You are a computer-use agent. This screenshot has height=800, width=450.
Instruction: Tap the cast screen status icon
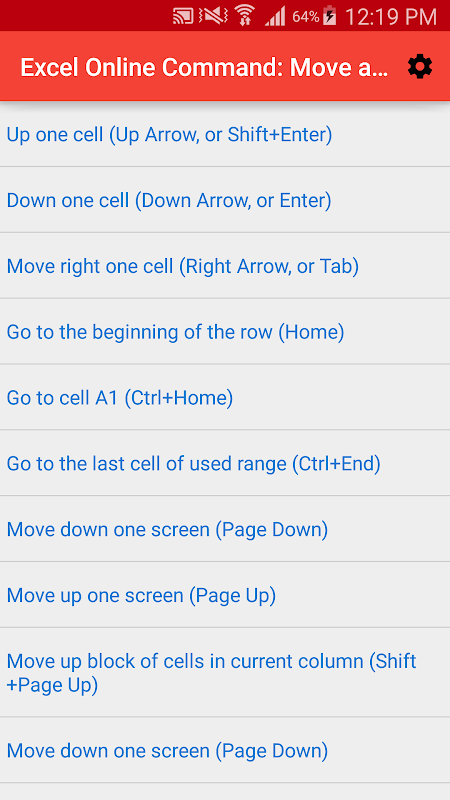tap(183, 16)
